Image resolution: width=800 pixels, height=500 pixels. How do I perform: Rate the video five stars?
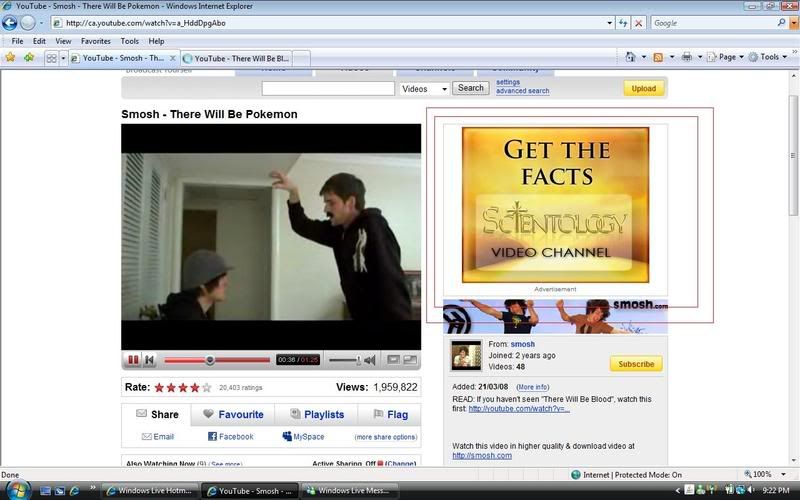207,388
